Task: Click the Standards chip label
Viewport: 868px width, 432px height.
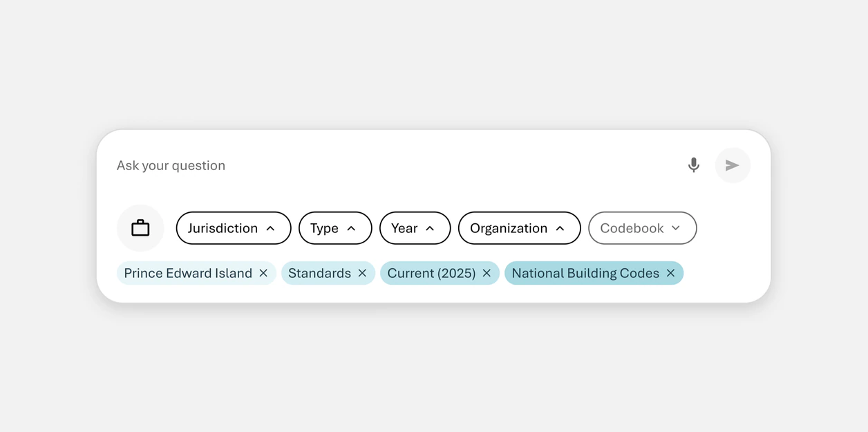Action: click(319, 273)
